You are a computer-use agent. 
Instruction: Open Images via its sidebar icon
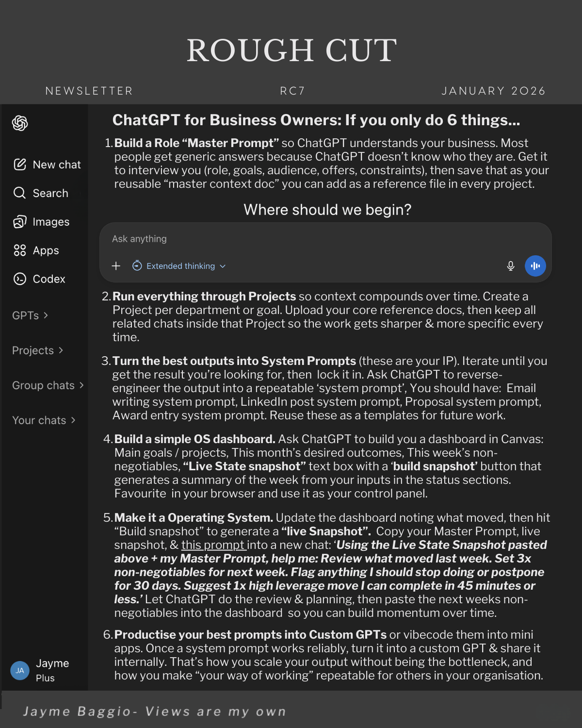(19, 222)
